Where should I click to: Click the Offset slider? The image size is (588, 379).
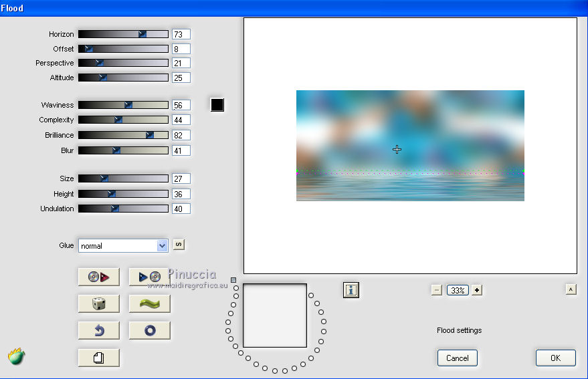pyautogui.click(x=123, y=49)
